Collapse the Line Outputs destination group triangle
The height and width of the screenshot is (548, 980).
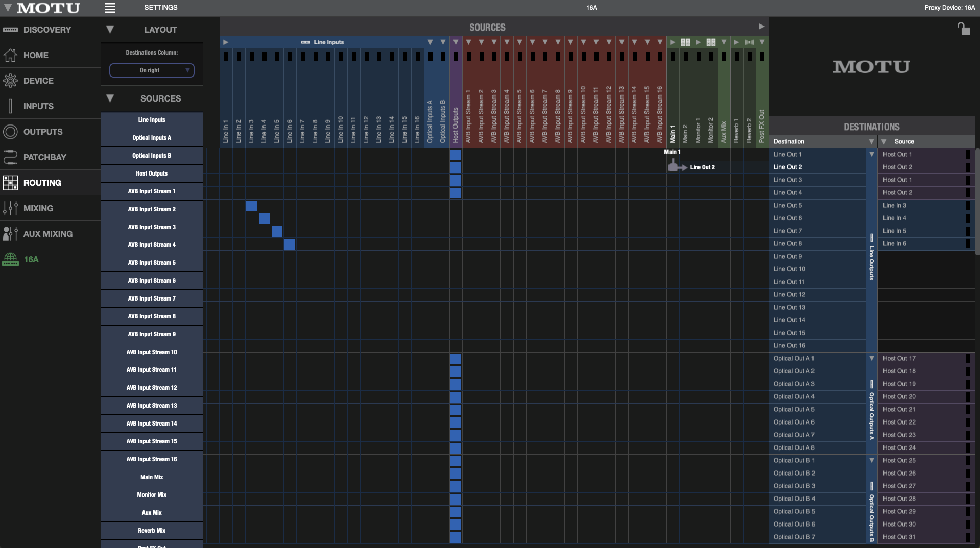click(x=871, y=154)
